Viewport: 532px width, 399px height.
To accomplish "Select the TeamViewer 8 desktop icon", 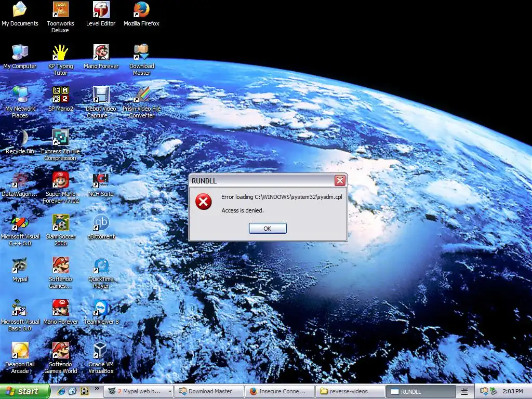I will click(101, 313).
